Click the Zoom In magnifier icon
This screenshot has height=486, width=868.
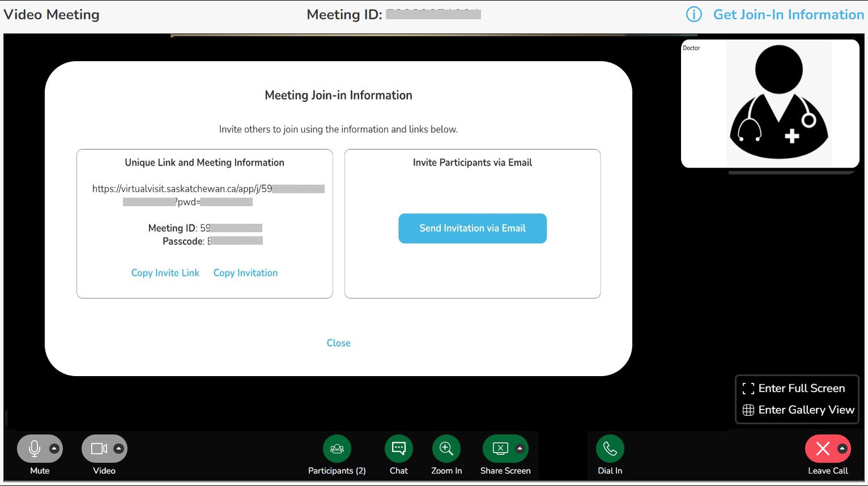(x=446, y=449)
